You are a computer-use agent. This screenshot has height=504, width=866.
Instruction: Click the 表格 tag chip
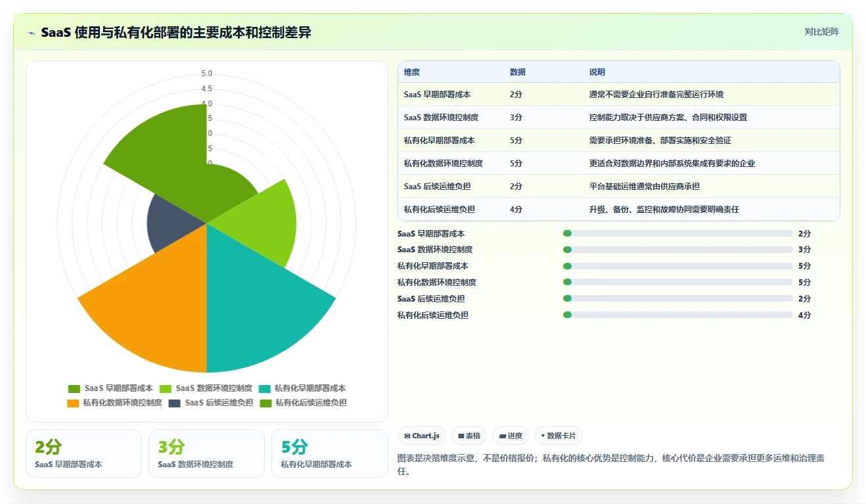pos(469,436)
